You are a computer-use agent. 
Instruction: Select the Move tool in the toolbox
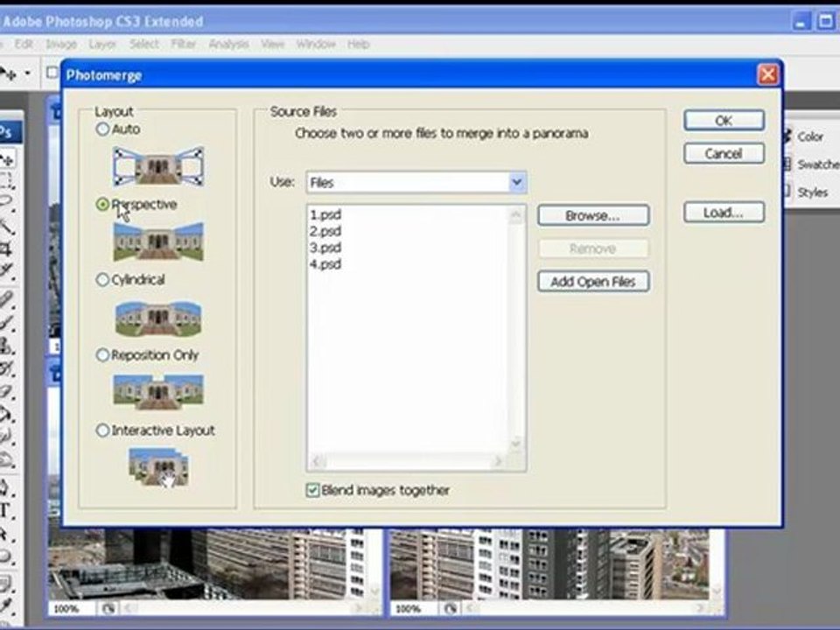[x=7, y=159]
